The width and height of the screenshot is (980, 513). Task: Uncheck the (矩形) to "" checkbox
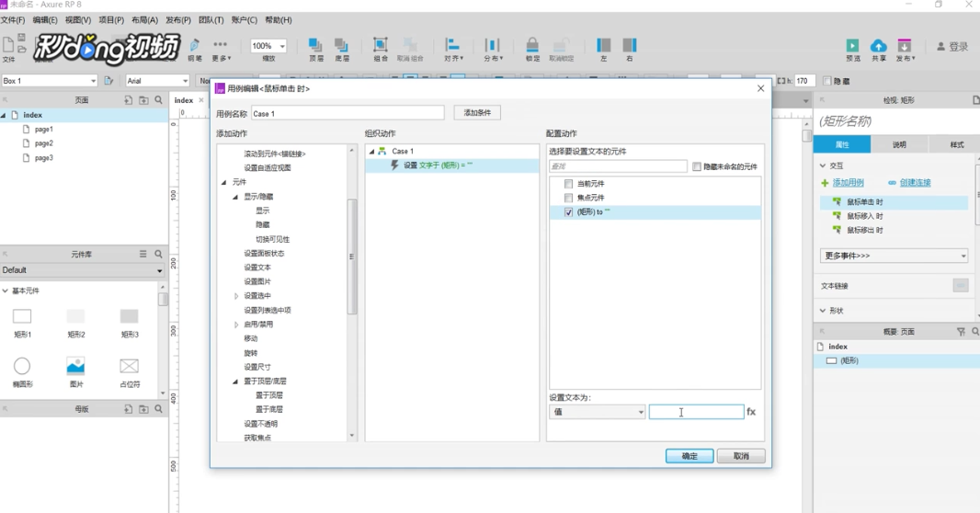point(568,212)
